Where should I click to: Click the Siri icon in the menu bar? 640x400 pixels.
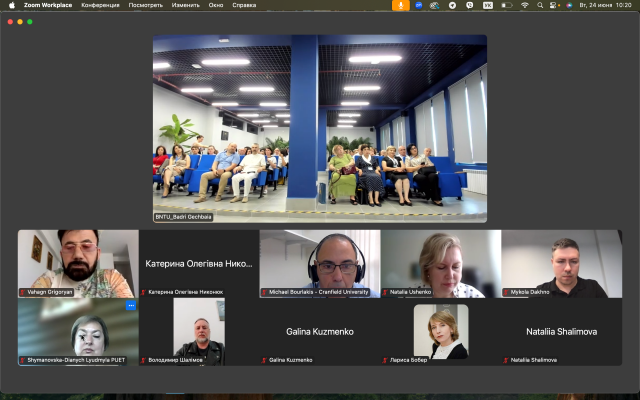click(x=569, y=5)
